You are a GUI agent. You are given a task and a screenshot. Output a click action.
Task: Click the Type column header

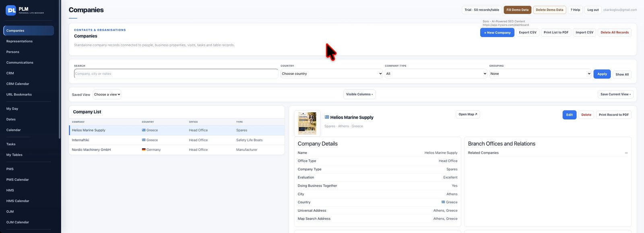tap(239, 122)
